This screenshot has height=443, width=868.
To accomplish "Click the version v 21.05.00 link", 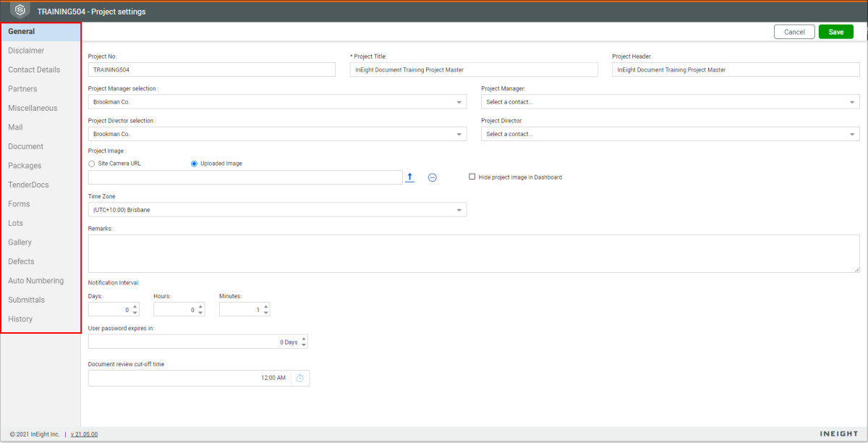I will point(84,434).
